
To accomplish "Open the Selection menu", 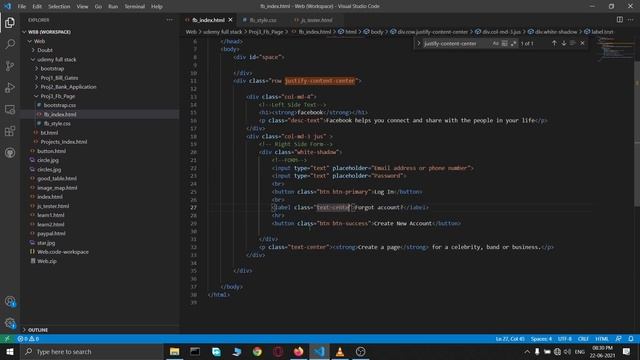I will point(59,7).
